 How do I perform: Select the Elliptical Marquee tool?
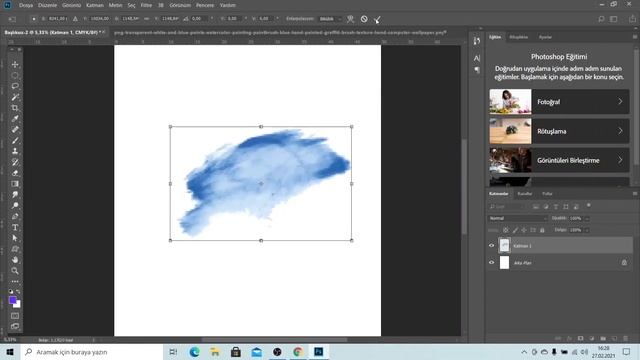click(x=15, y=76)
